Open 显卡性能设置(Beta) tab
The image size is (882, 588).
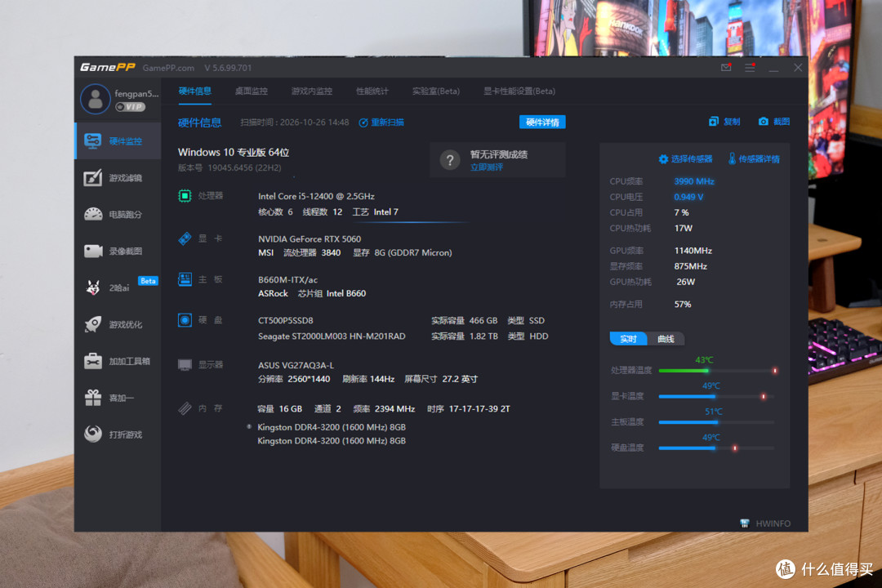519,91
